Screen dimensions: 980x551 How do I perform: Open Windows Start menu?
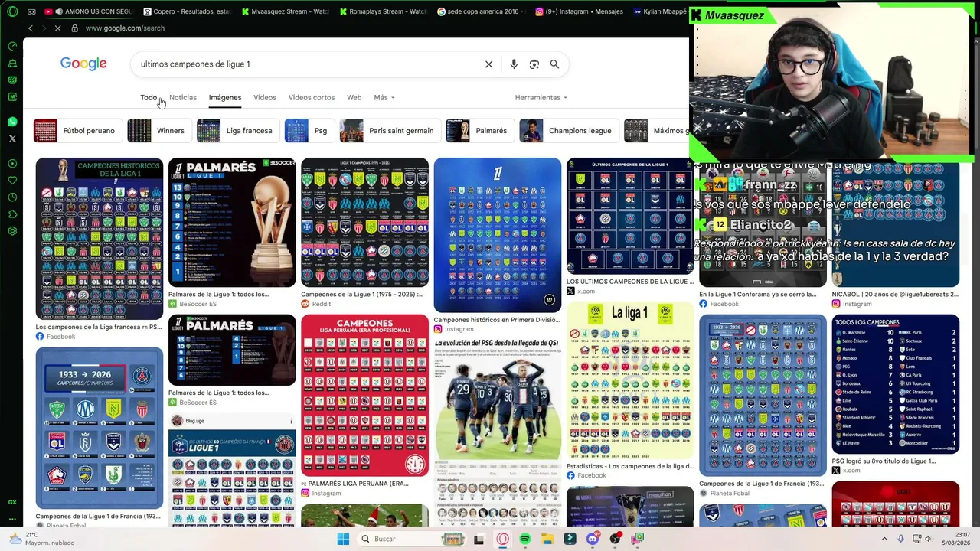(x=343, y=539)
